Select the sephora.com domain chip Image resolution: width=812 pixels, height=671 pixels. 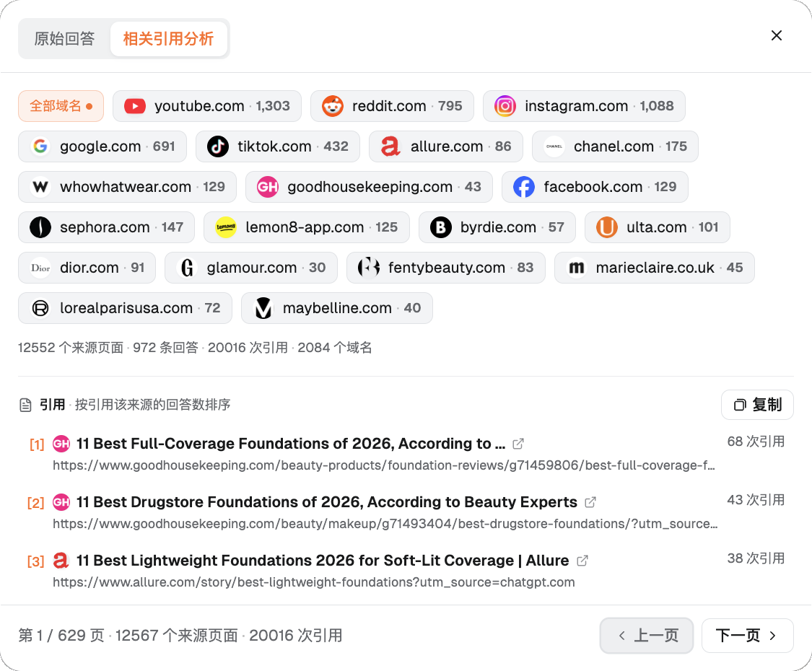pyautogui.click(x=106, y=227)
